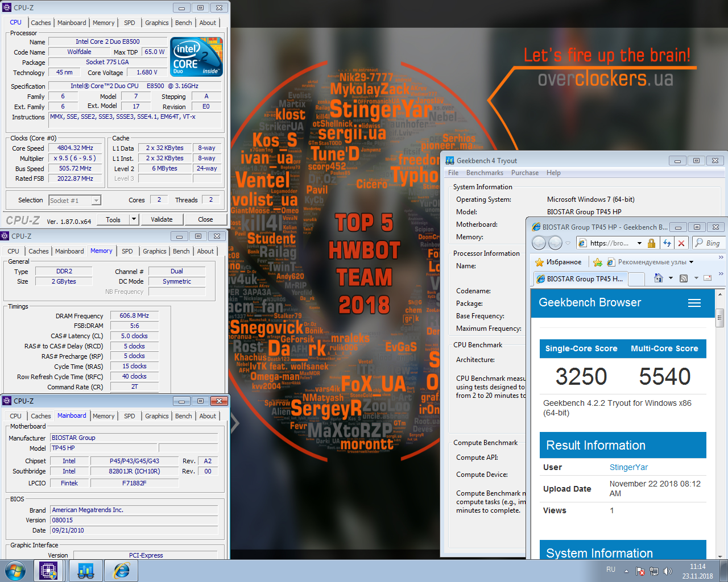Select CPU tab in middle CPU-Z Memory window
Viewport: 728px width, 582px height.
pos(14,251)
